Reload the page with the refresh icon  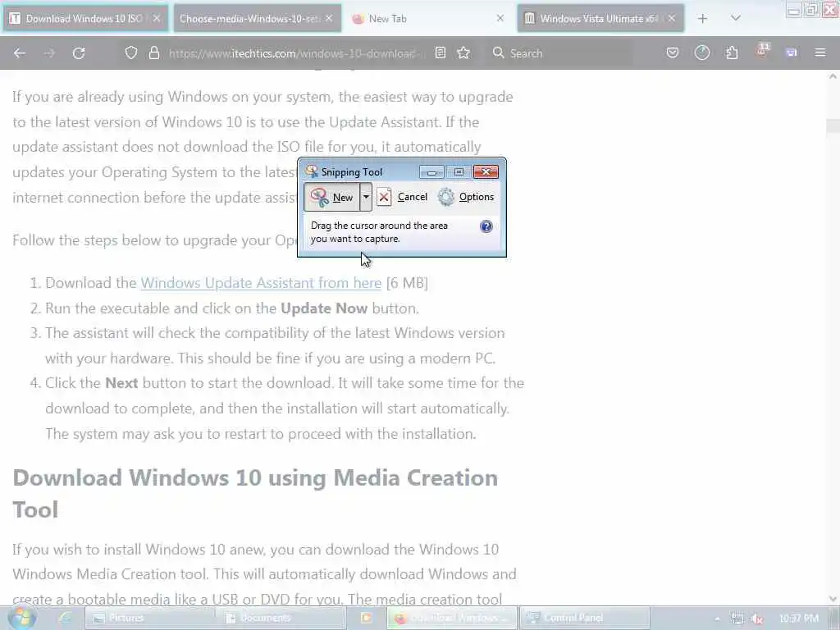pyautogui.click(x=79, y=53)
